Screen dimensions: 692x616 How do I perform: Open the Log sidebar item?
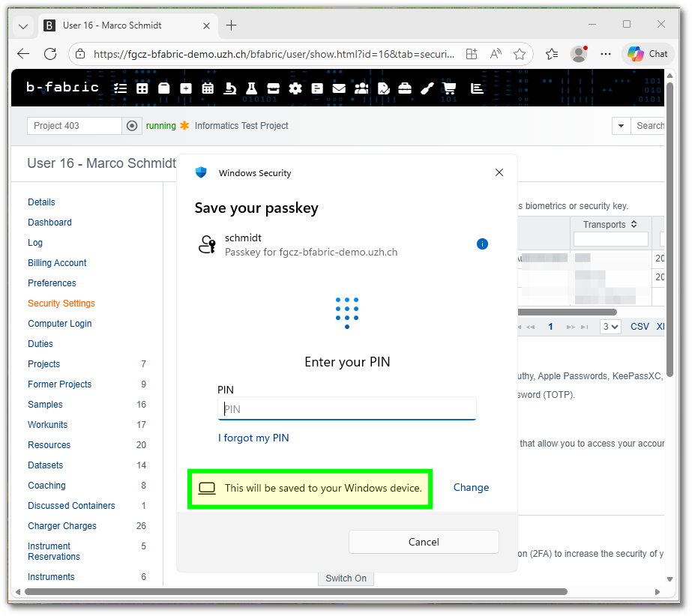(x=35, y=243)
